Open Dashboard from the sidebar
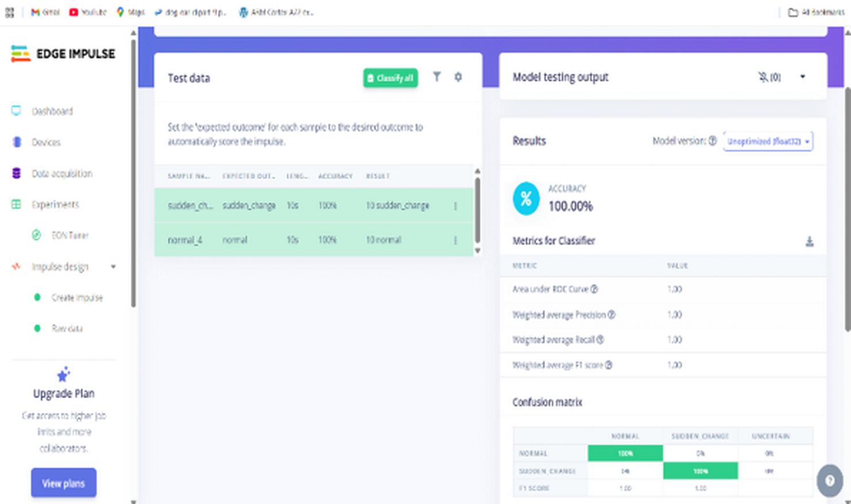The image size is (851, 504). pos(52,112)
